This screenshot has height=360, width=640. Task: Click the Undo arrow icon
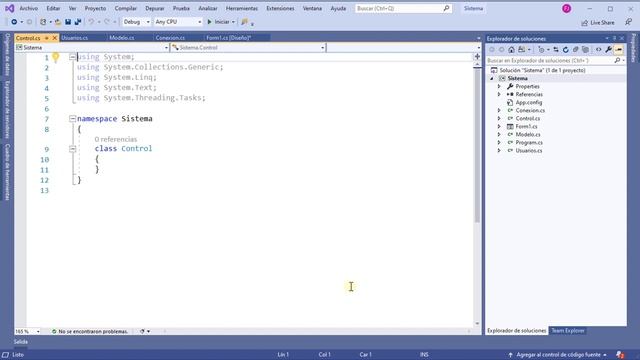coord(91,22)
